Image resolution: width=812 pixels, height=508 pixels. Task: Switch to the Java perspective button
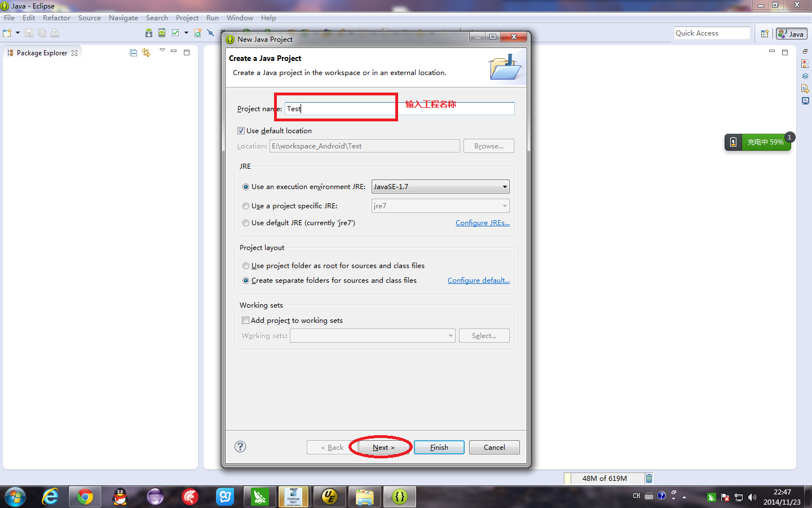click(791, 34)
